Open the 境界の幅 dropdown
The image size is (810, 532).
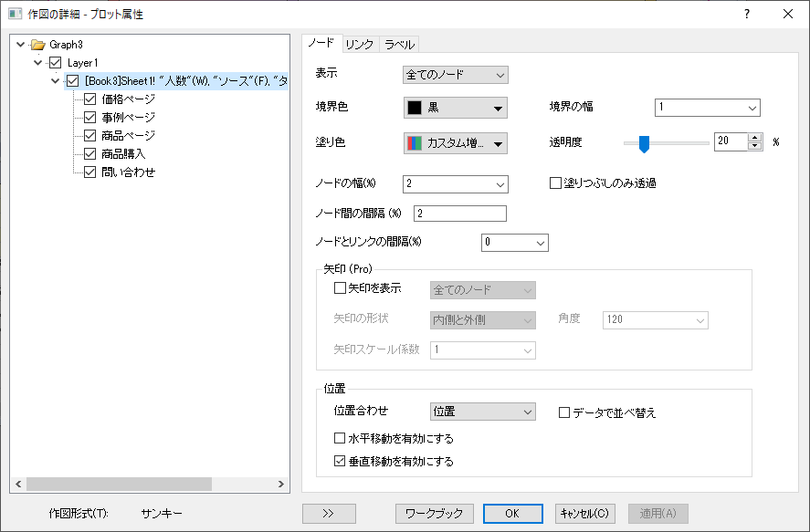(707, 108)
